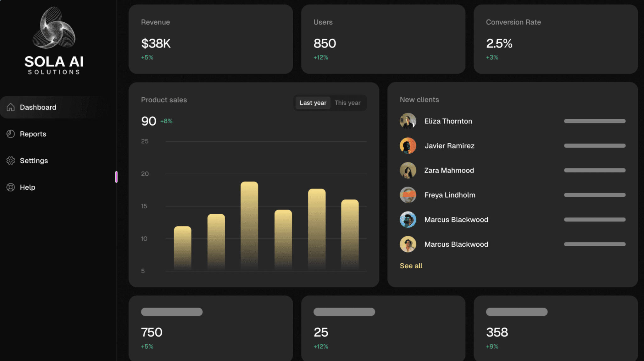Click Javier Ramirez's profile picture
644x361 pixels.
(408, 145)
